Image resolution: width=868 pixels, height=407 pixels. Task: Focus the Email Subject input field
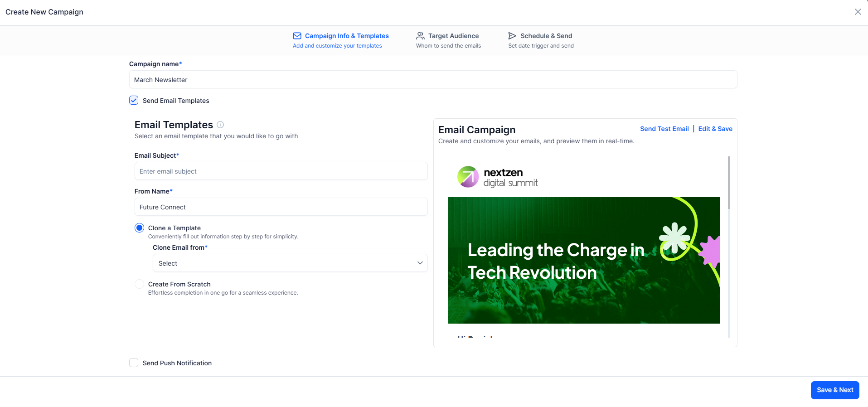pyautogui.click(x=281, y=171)
